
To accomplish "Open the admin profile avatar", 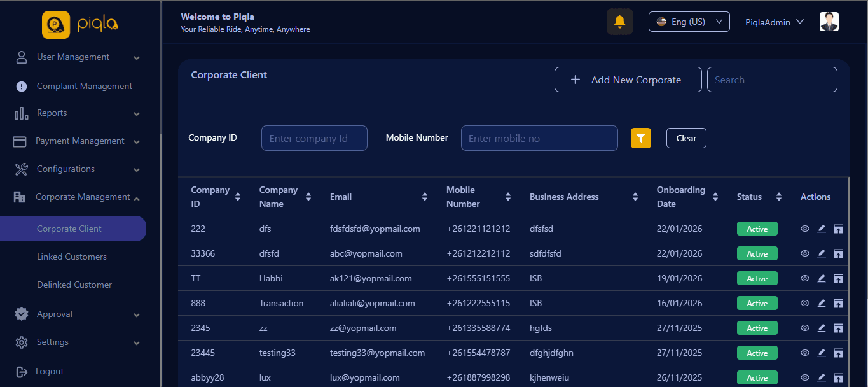I will (x=829, y=22).
